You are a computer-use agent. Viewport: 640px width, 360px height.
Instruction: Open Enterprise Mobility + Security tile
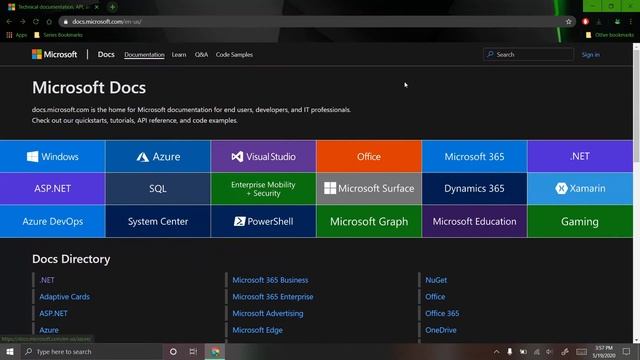263,189
